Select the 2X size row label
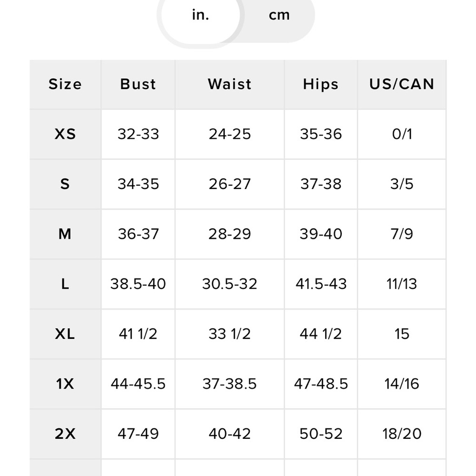Viewport: 476px width, 476px height. (65, 434)
